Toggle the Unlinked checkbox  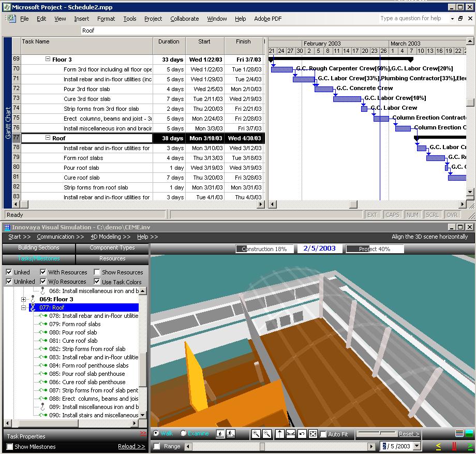[x=9, y=282]
